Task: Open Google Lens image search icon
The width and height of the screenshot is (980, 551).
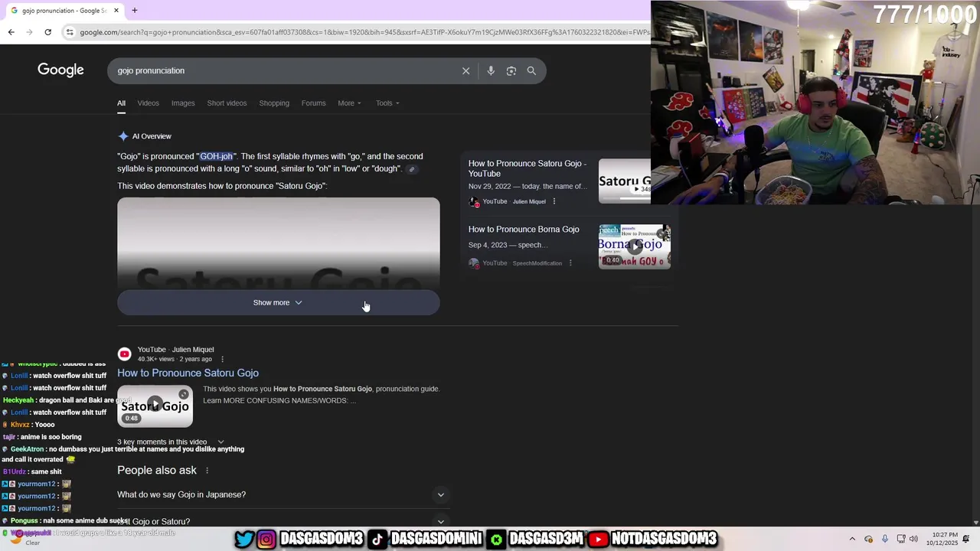Action: coord(511,70)
